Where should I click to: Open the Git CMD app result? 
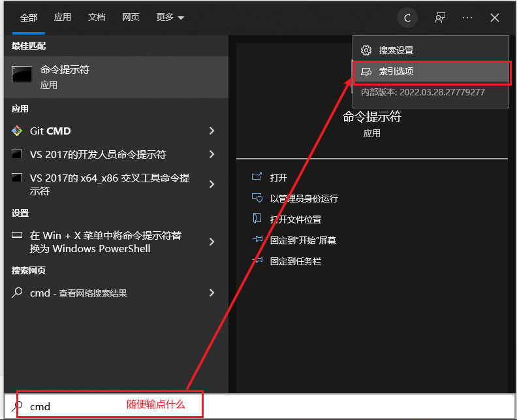[x=116, y=131]
